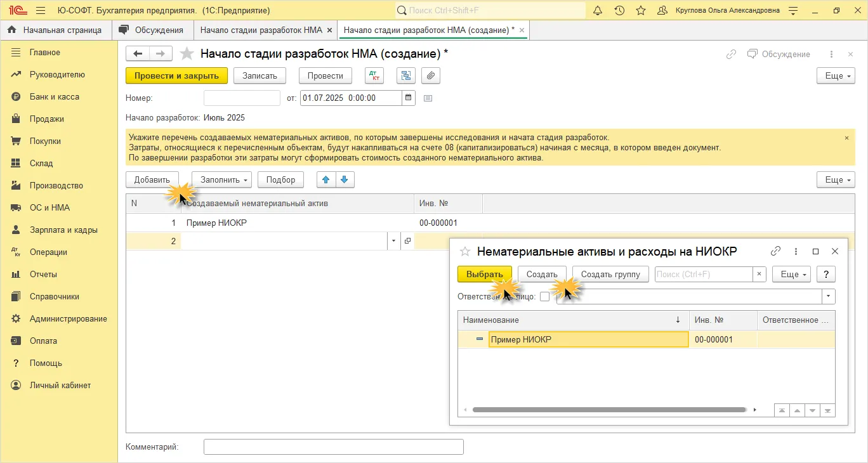
Task: Toggle the Ответственное лицо checkbox
Action: pos(544,297)
